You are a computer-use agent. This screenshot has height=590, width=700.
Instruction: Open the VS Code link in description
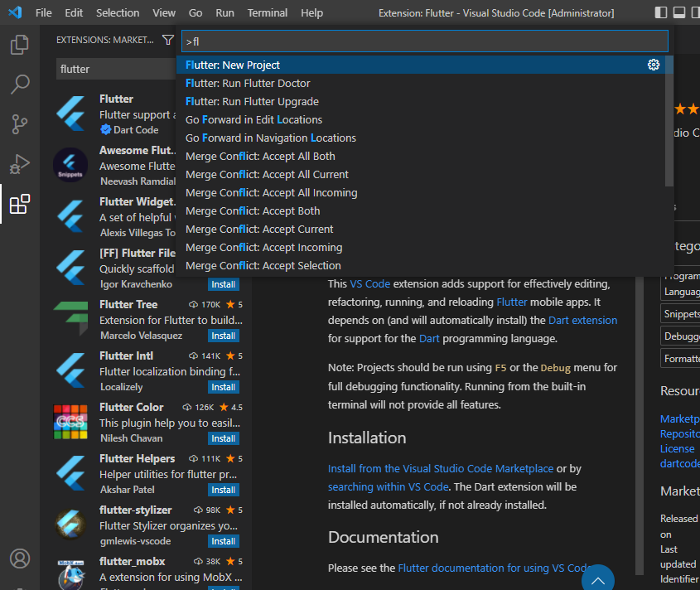[369, 284]
